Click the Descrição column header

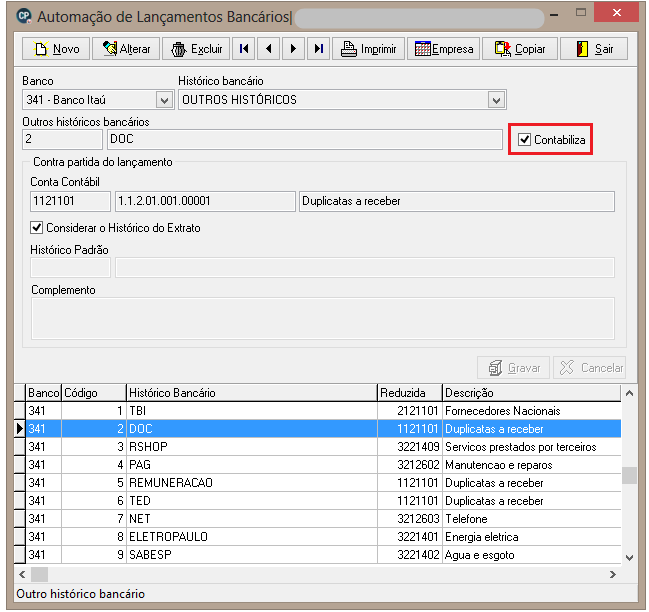[x=531, y=393]
